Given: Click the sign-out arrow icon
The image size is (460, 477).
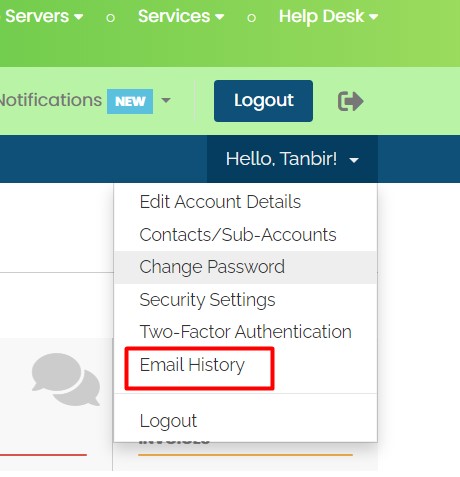Looking at the screenshot, I should point(350,101).
